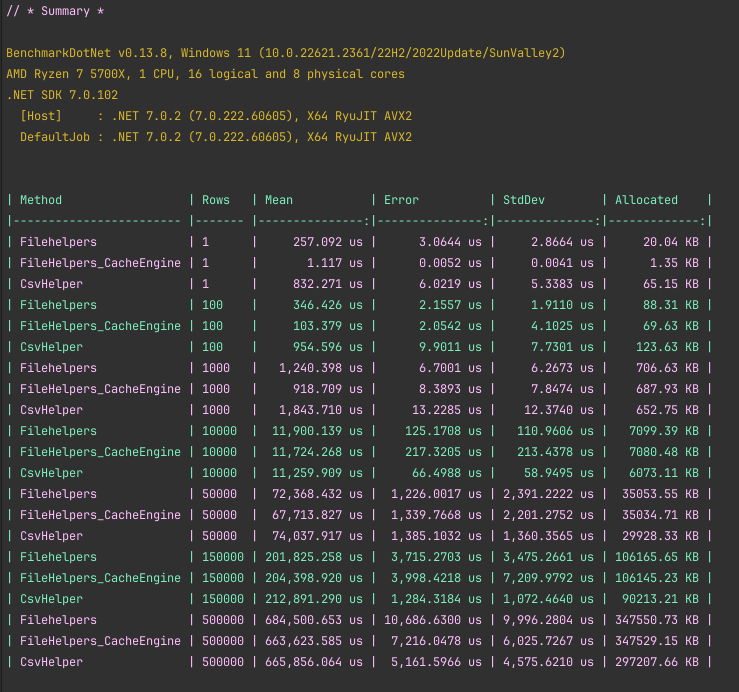Click error value 1,339.7668 us
739x692 pixels.
[x=436, y=515]
